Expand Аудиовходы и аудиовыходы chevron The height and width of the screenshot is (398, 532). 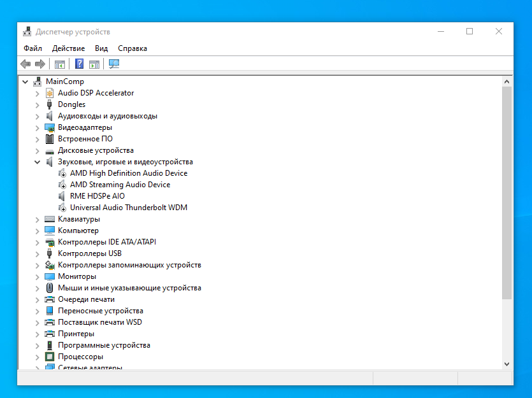tap(38, 117)
